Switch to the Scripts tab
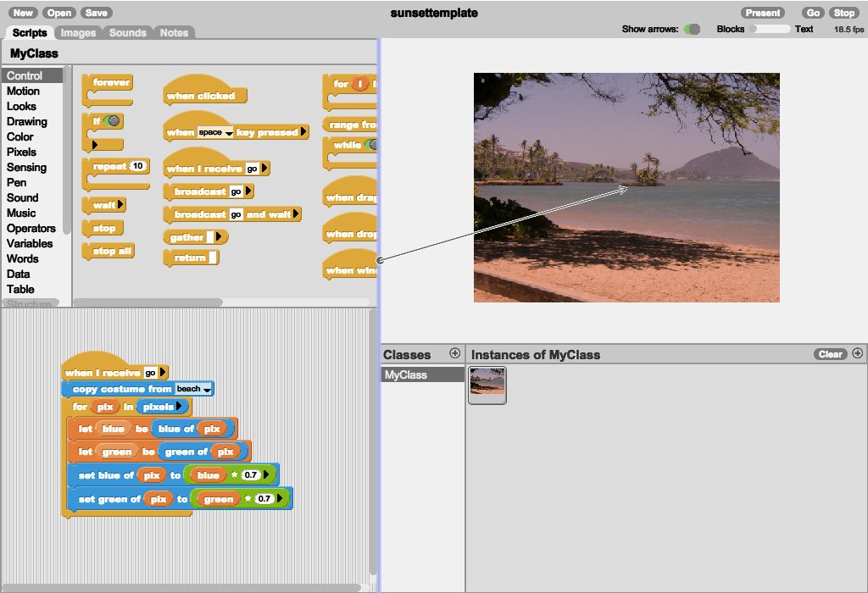868x593 pixels. (x=30, y=33)
